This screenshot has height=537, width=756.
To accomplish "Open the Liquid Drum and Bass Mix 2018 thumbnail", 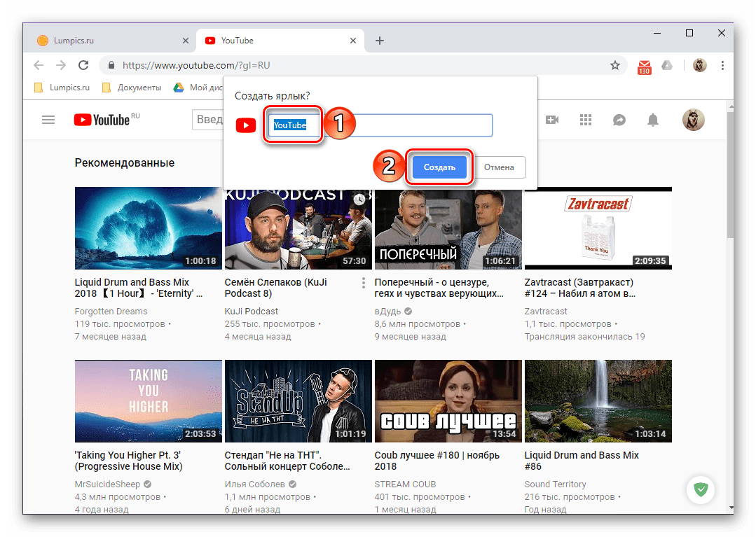I will (149, 228).
